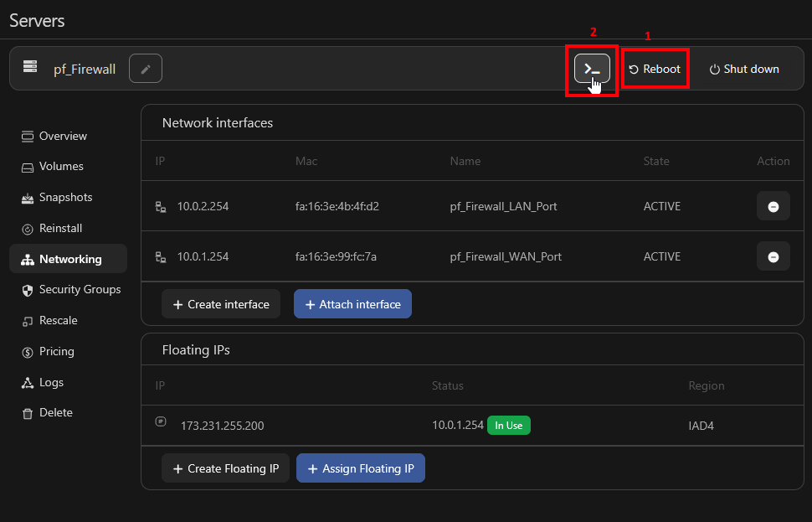Viewport: 812px width, 522px height.
Task: Open the Overview section
Action: point(62,136)
